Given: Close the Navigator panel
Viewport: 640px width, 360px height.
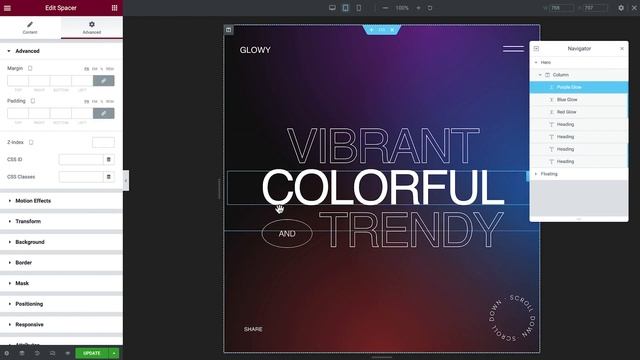Looking at the screenshot, I should (622, 49).
